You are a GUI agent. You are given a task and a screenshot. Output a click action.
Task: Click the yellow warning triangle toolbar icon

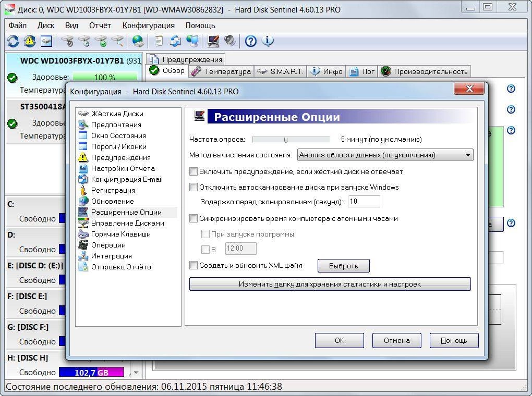coord(30,41)
